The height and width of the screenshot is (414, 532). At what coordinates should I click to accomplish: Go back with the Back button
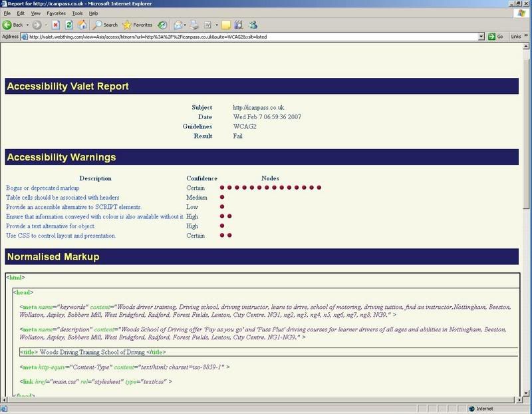pos(13,25)
